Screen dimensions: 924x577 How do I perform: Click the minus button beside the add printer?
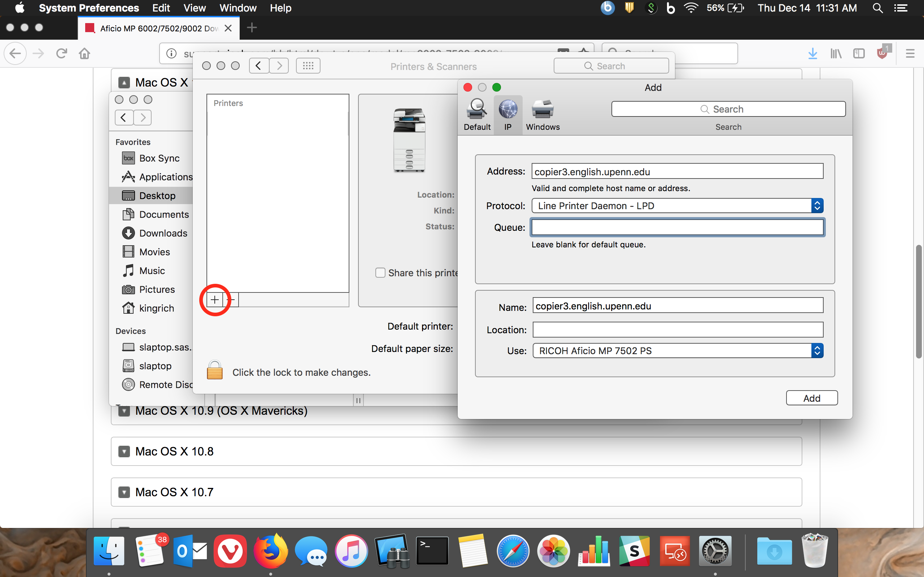230,300
